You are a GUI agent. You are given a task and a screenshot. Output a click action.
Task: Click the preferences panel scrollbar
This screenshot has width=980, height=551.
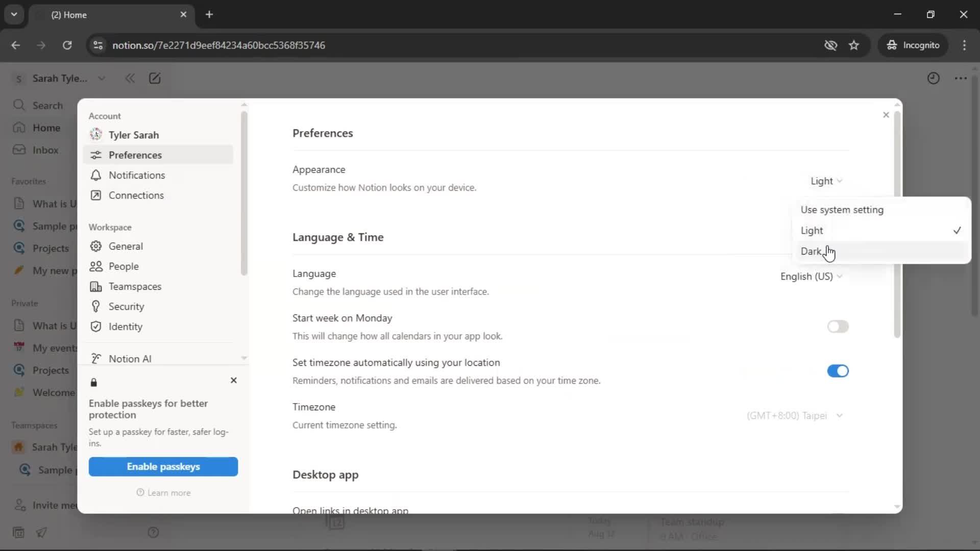897,224
